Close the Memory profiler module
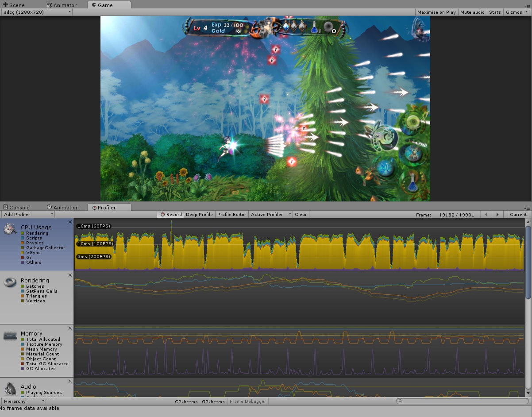This screenshot has height=417, width=532. (x=70, y=328)
